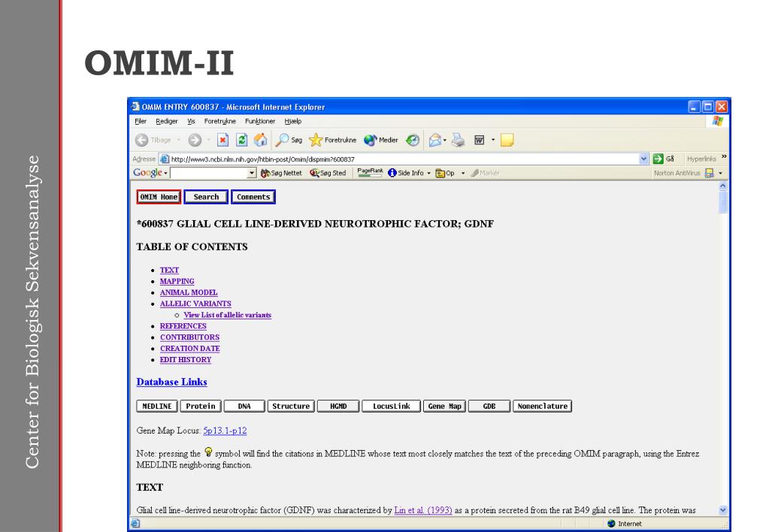769x532 pixels.
Task: Click Søg Sted site search icon
Action: (x=314, y=173)
